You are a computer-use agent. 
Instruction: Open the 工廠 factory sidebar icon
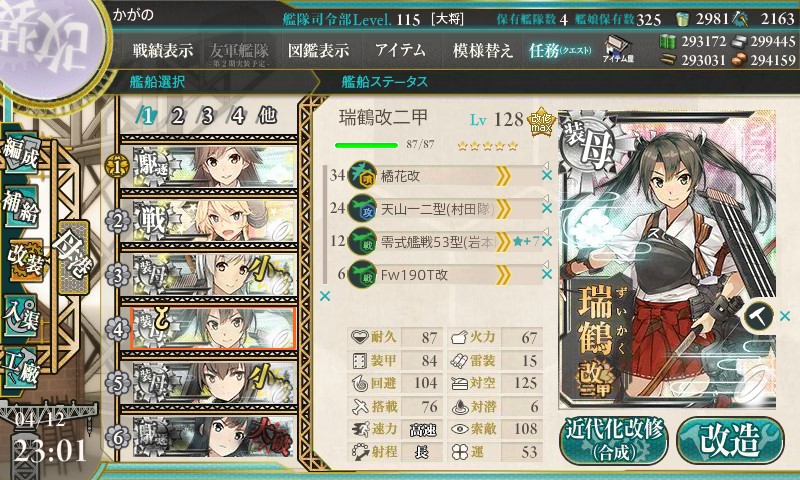21,366
